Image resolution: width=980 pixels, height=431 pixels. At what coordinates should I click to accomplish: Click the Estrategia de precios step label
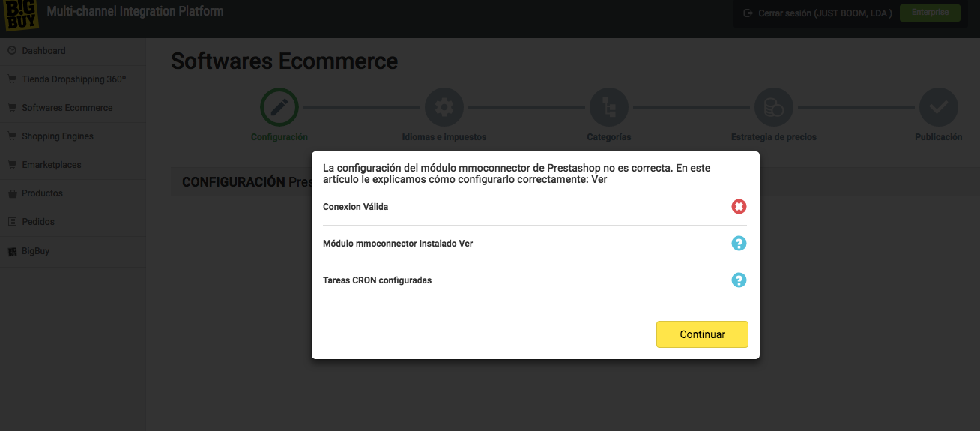tap(774, 137)
